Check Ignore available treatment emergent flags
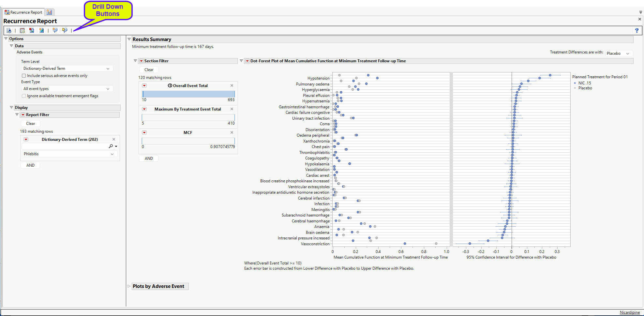This screenshot has height=316, width=644. [23, 96]
